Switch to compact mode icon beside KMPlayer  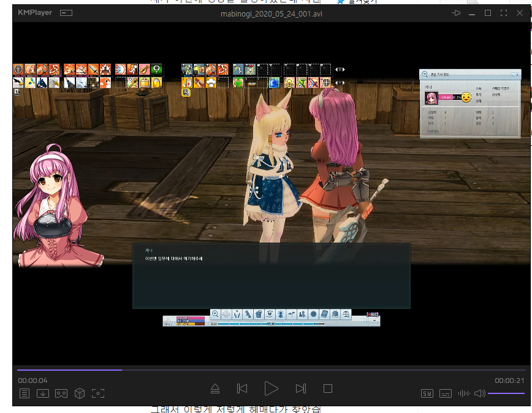coord(66,13)
